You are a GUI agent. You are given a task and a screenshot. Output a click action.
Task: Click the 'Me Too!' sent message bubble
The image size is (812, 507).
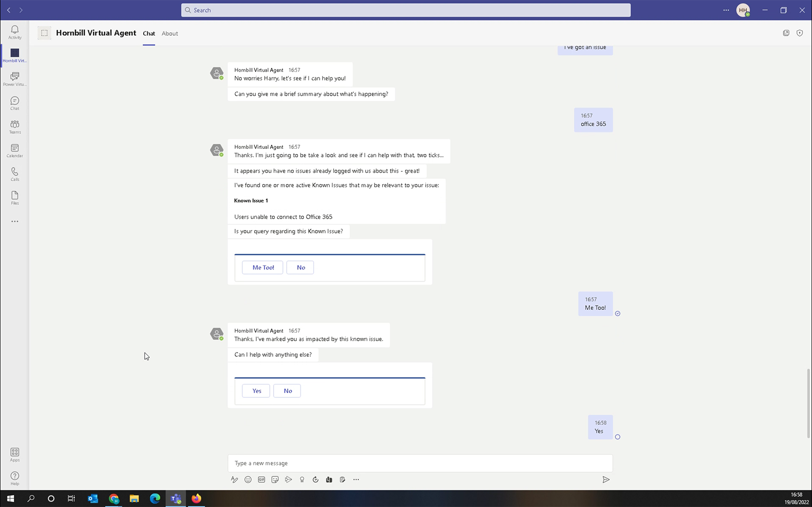tap(595, 304)
